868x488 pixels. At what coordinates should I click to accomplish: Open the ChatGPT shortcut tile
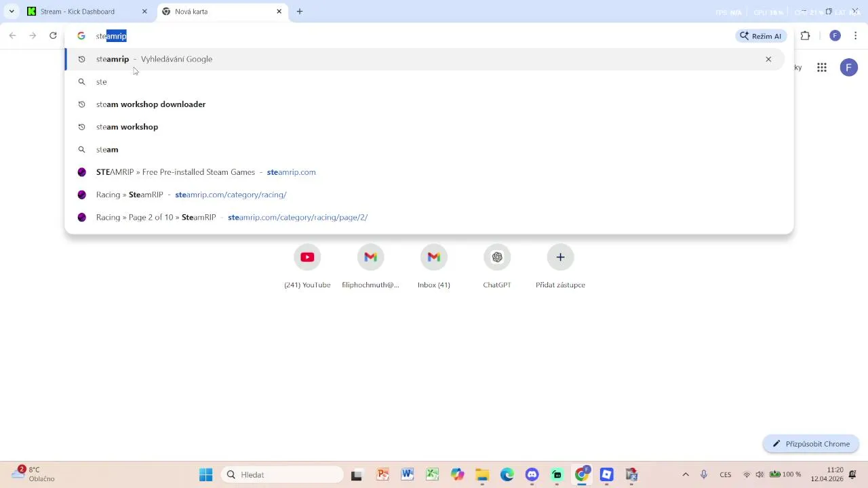click(497, 266)
